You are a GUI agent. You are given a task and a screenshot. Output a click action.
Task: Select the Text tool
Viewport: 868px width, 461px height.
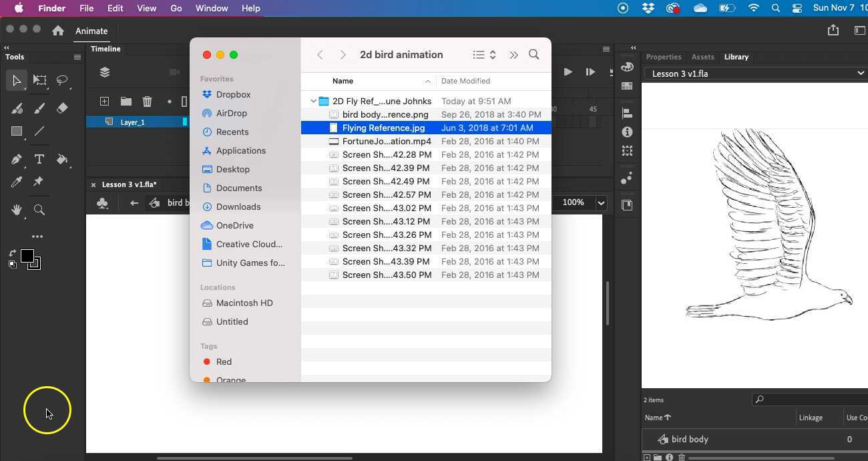pos(39,159)
